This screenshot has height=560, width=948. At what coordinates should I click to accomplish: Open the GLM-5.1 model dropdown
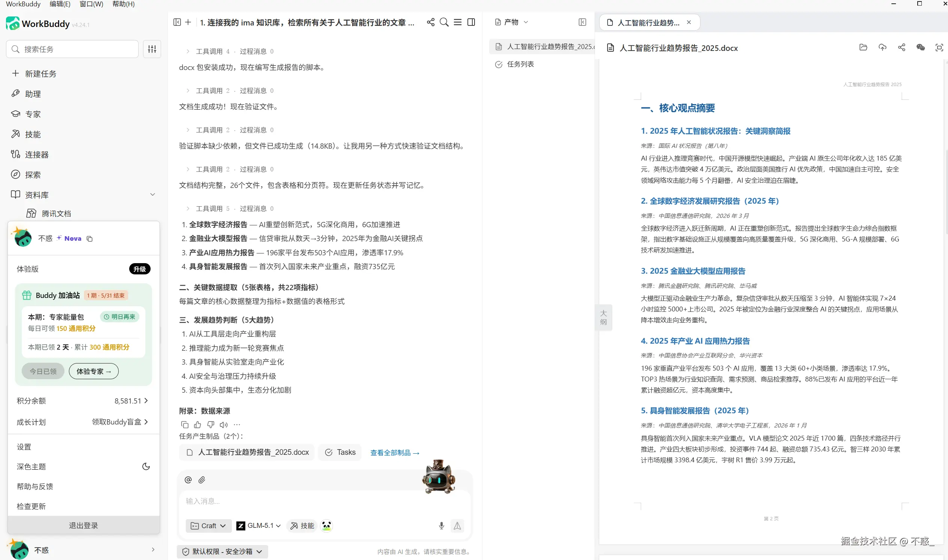[x=258, y=526]
